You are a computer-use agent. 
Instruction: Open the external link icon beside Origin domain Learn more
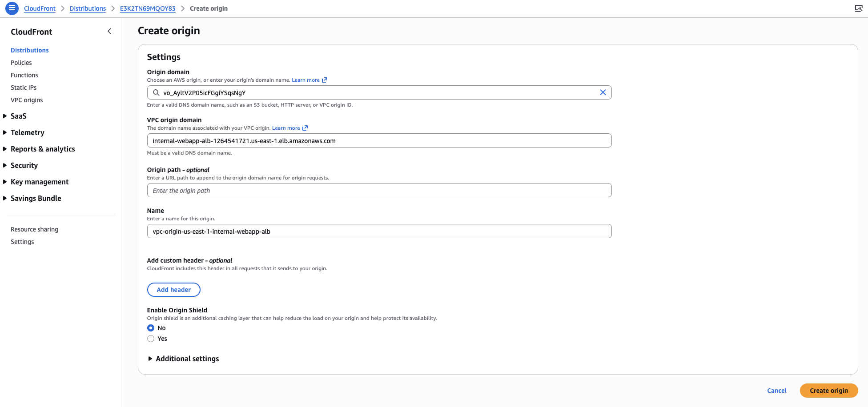[325, 80]
